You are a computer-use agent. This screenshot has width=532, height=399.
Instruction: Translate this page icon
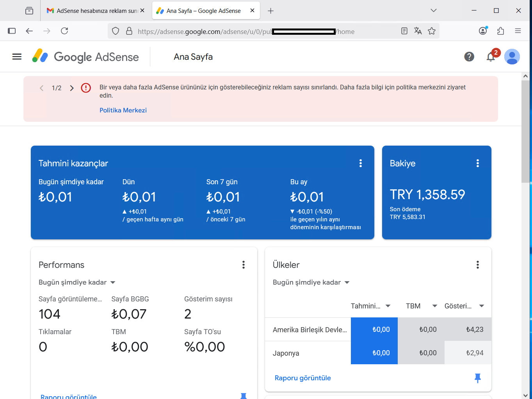(418, 31)
